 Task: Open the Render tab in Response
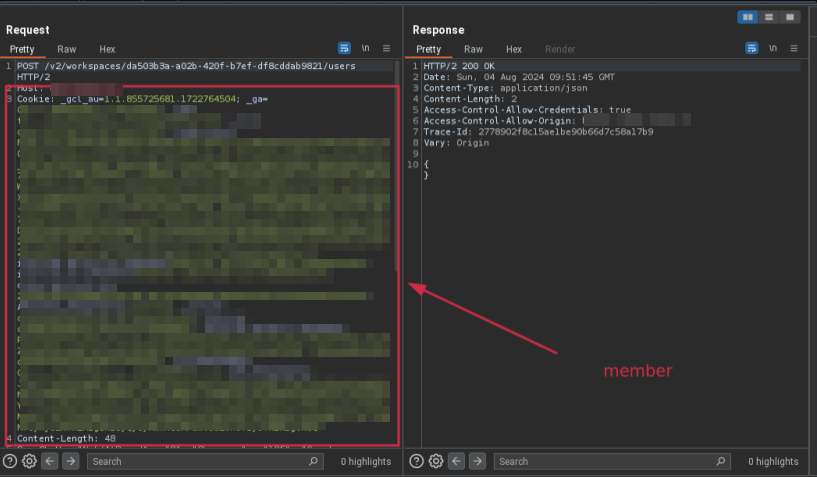[560, 49]
